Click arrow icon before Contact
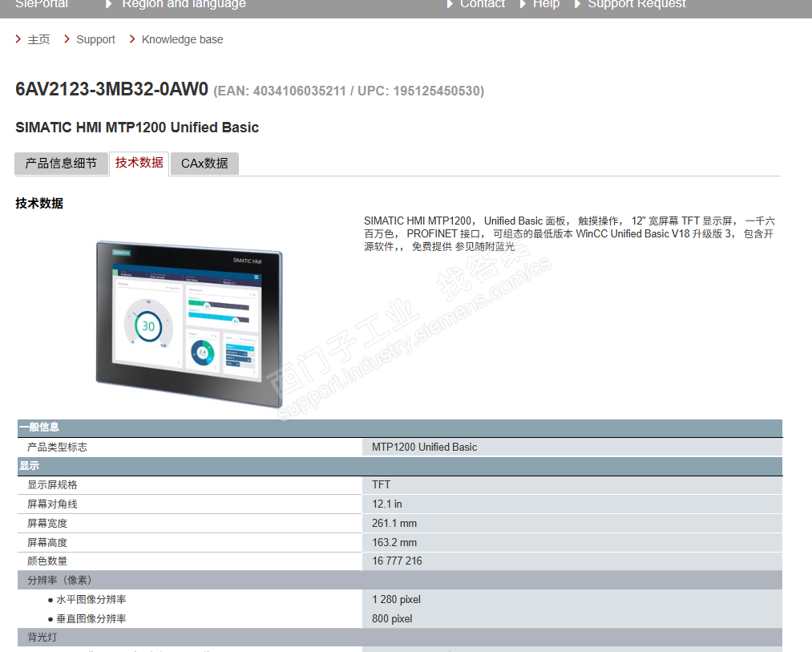Screen dimensions: 812x652 click(450, 4)
